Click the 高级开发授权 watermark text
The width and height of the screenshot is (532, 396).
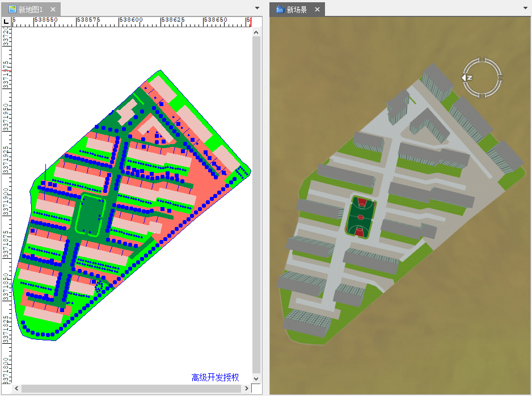(x=215, y=377)
